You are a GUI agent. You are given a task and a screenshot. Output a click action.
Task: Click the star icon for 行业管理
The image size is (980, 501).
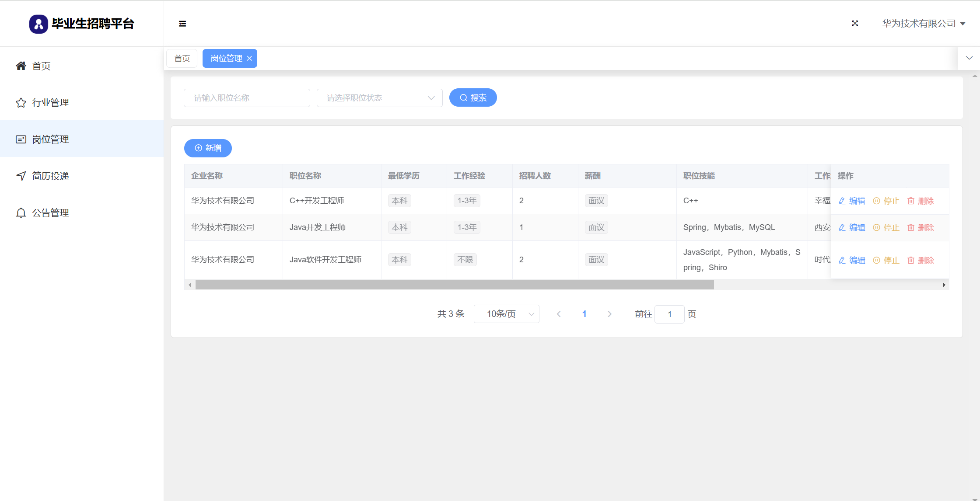(x=21, y=103)
